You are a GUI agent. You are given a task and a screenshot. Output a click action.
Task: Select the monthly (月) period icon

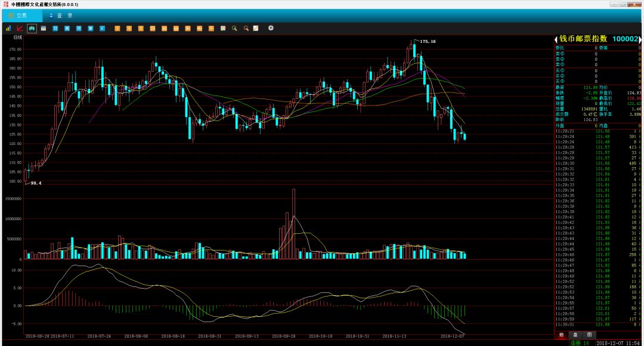point(79,29)
